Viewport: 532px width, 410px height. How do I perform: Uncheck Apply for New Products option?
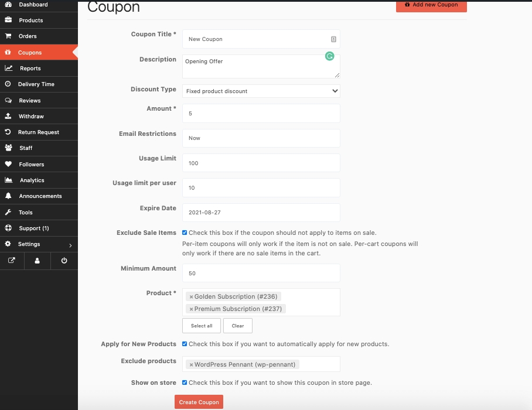click(185, 344)
